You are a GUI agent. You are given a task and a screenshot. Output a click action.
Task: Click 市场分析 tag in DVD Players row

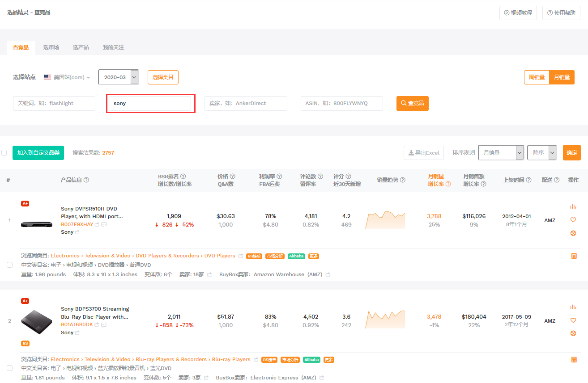tap(275, 256)
